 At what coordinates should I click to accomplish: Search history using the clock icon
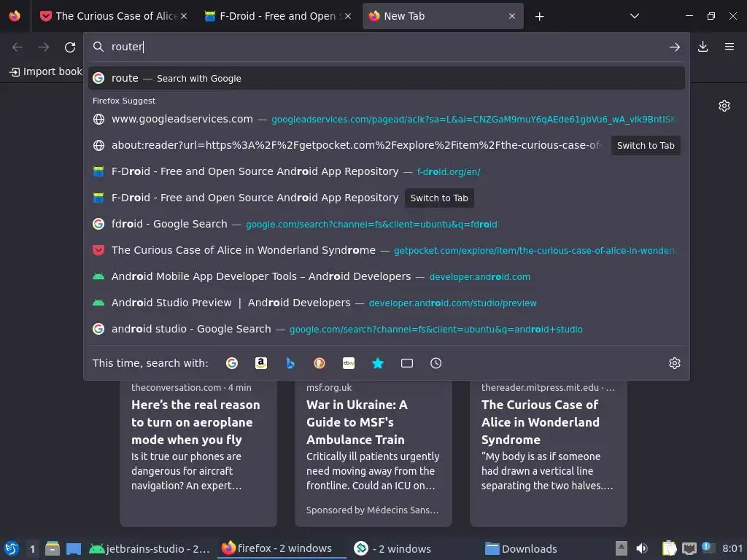tap(436, 363)
